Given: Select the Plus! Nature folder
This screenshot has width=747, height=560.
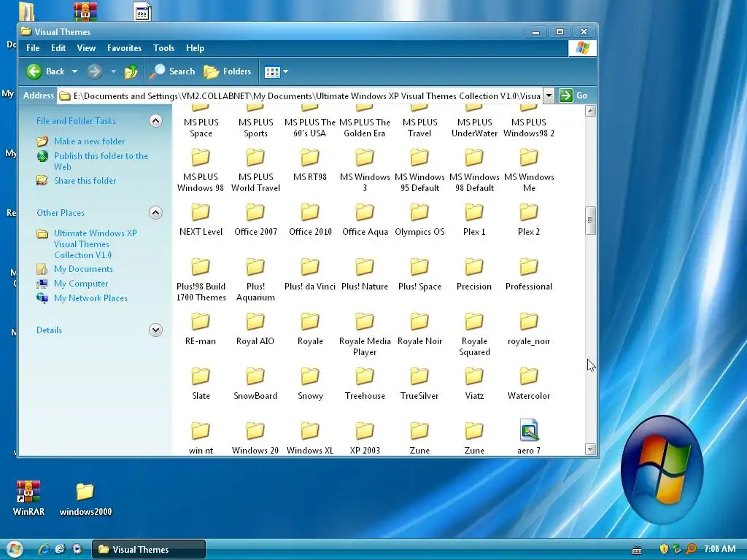Looking at the screenshot, I should pyautogui.click(x=365, y=274).
